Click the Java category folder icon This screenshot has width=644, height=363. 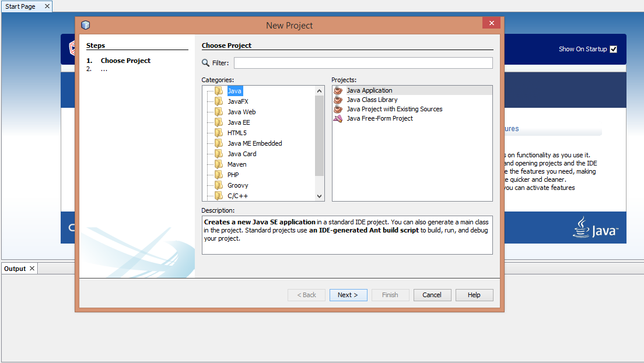[x=219, y=91]
